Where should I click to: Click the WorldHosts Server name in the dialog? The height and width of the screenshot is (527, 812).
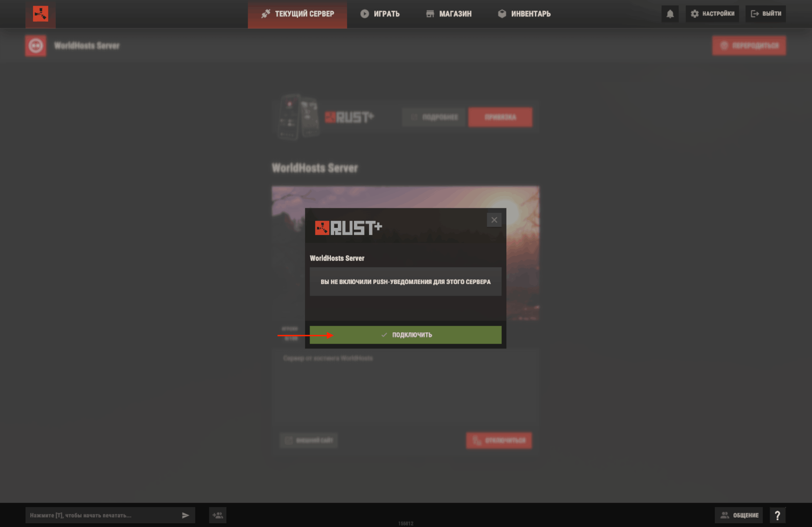[337, 258]
